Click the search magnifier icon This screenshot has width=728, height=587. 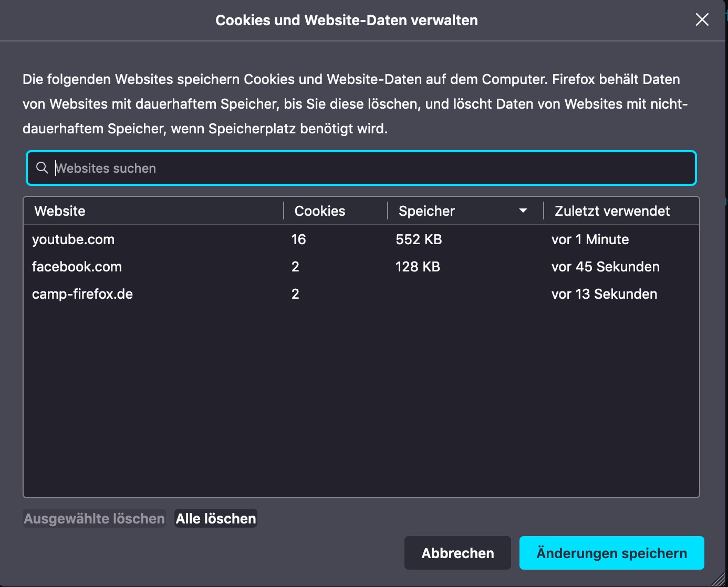click(42, 168)
